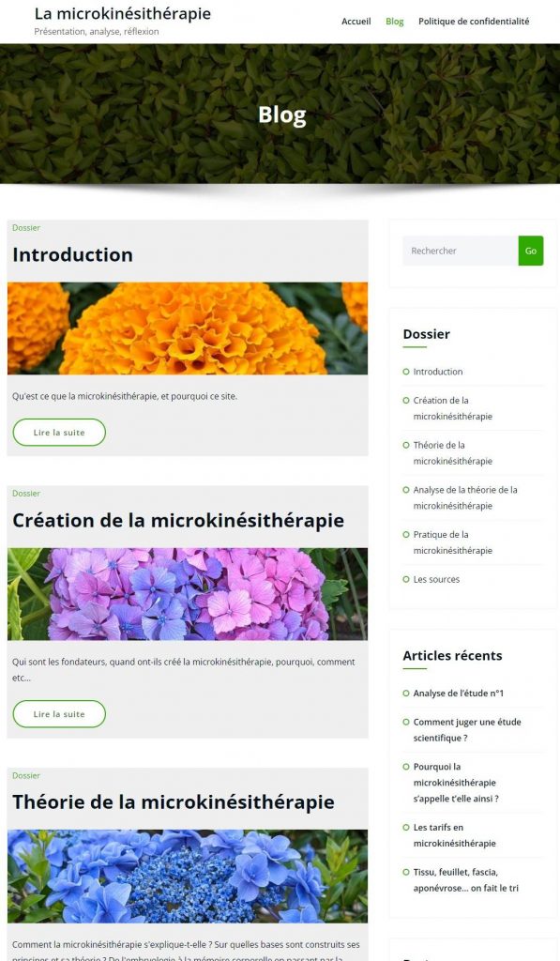Click Dossier category label above Introduction
Viewport: 560px width, 961px height.
26,228
